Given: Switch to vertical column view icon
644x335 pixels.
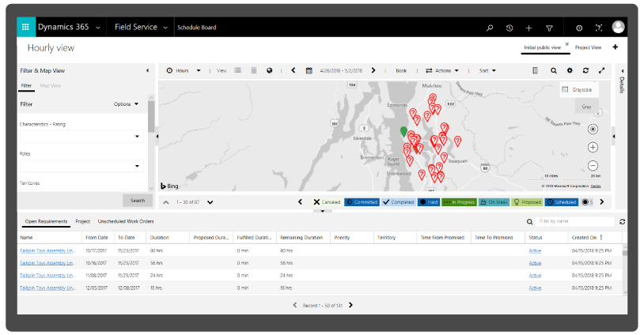Looking at the screenshot, I should (x=253, y=70).
